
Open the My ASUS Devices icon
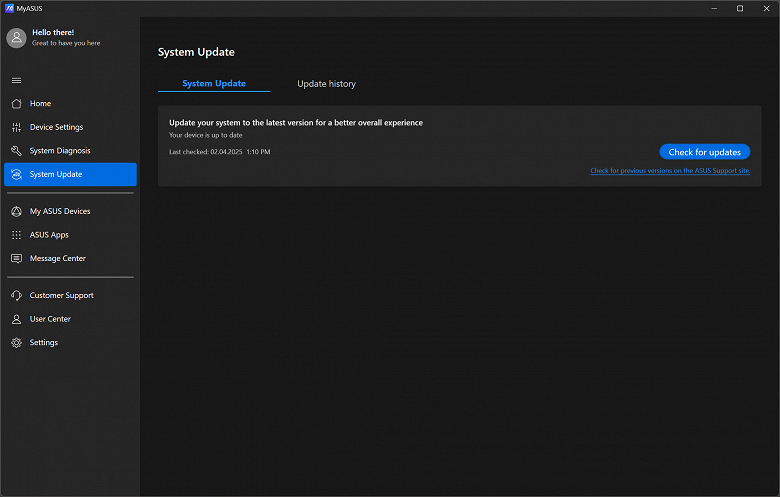(x=16, y=211)
